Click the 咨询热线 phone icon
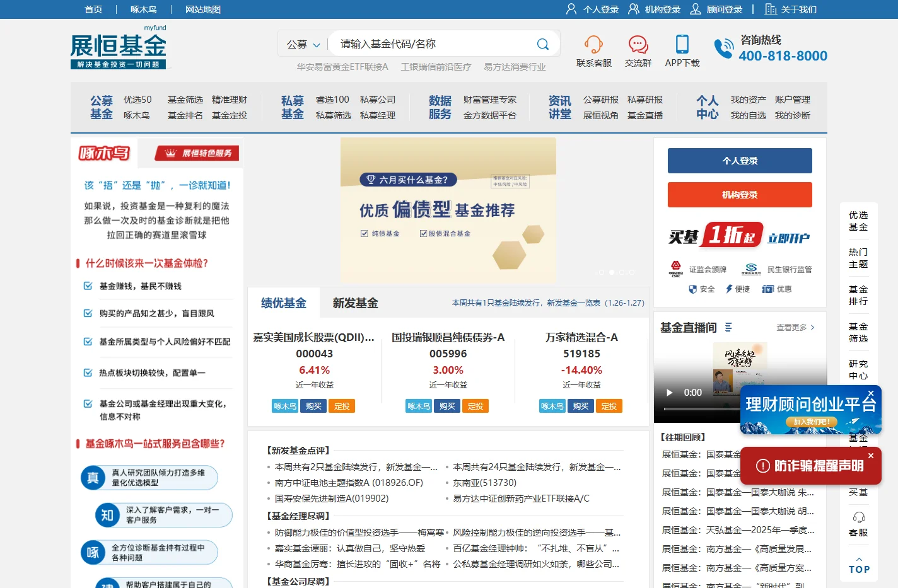Screen dimensions: 898x588 [723, 49]
